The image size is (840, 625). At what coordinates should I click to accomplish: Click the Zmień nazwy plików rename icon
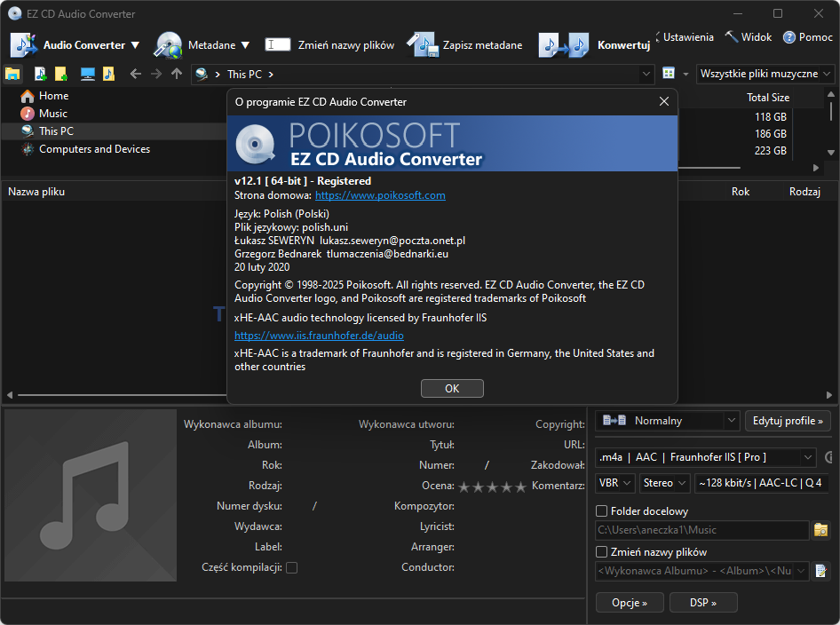click(278, 44)
